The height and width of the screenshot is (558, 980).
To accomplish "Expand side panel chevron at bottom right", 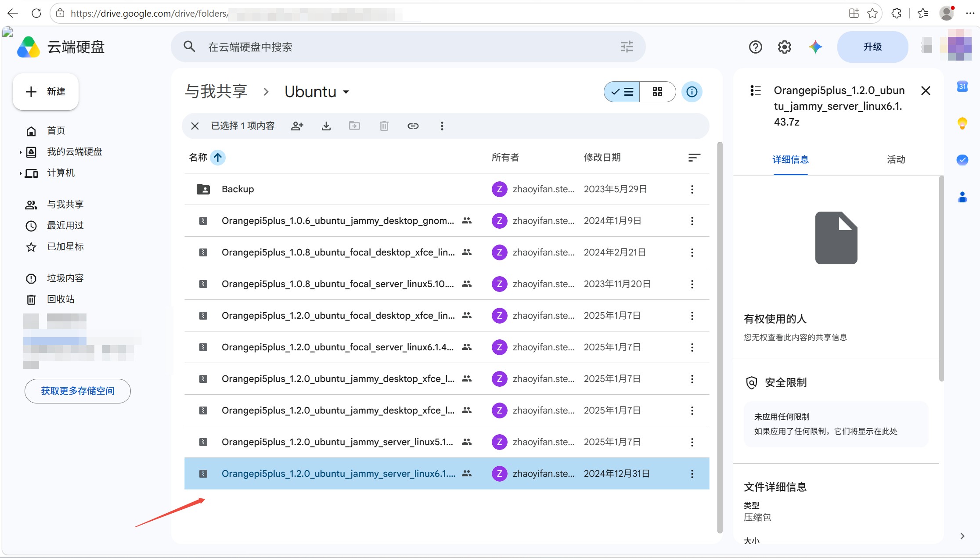I will click(x=962, y=536).
